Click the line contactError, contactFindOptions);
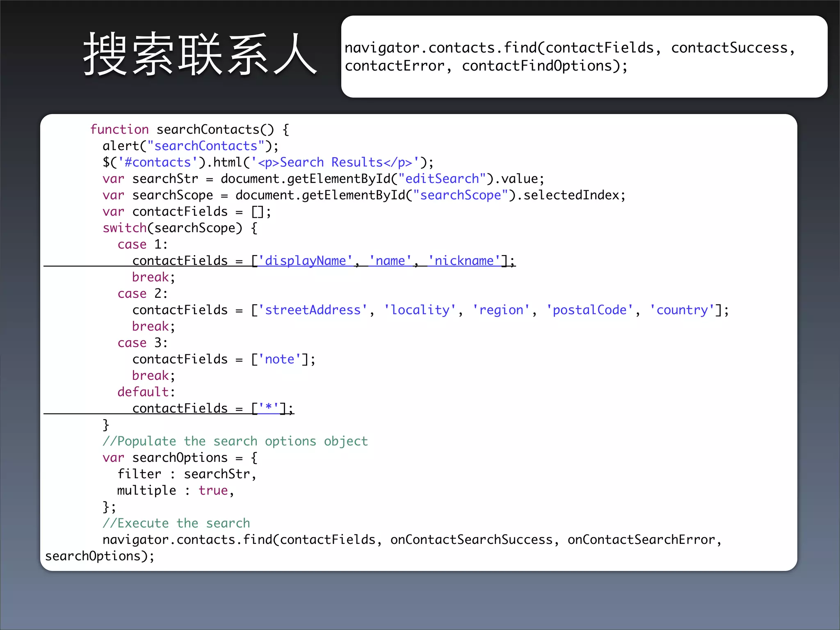 pyautogui.click(x=486, y=66)
